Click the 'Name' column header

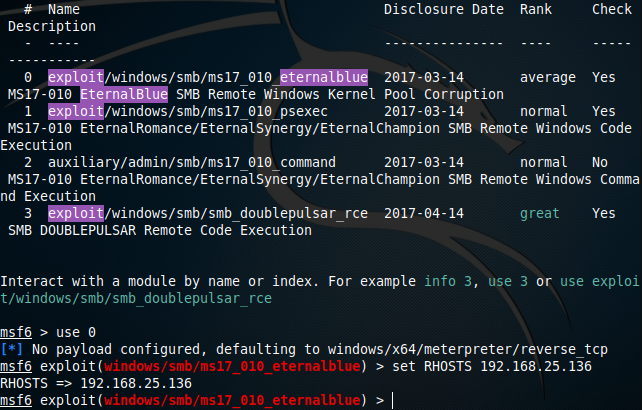click(64, 9)
